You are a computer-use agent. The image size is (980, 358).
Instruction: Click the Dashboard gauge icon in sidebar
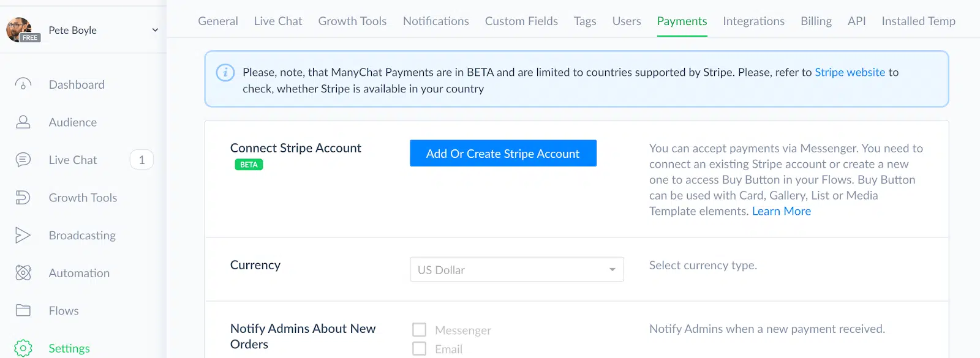23,84
